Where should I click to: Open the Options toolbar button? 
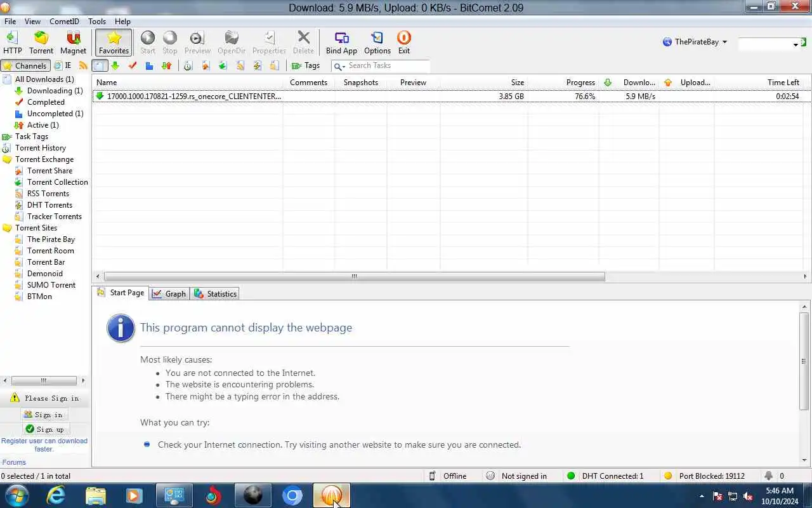click(377, 43)
